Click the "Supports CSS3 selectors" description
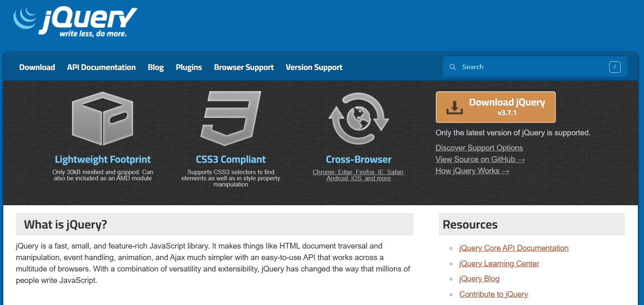Viewport: 644px width, 305px height. pyautogui.click(x=231, y=178)
